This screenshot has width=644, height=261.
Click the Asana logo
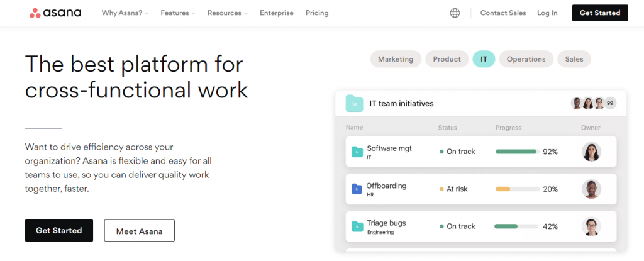[55, 13]
